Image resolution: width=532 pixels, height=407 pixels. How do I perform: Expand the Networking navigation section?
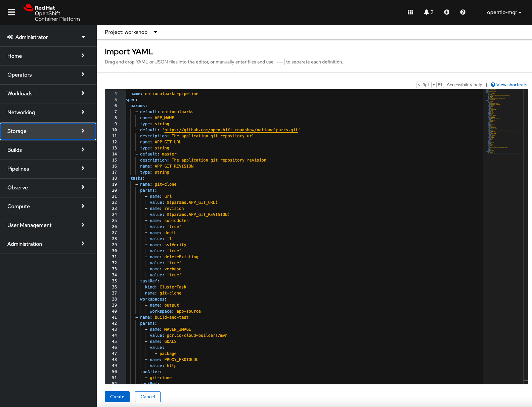[48, 112]
